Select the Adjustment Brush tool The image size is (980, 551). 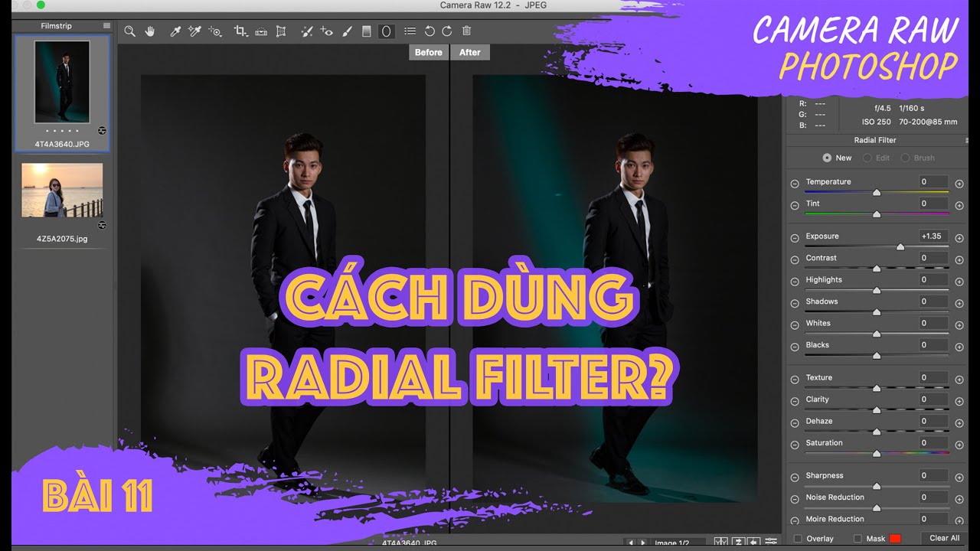point(347,31)
